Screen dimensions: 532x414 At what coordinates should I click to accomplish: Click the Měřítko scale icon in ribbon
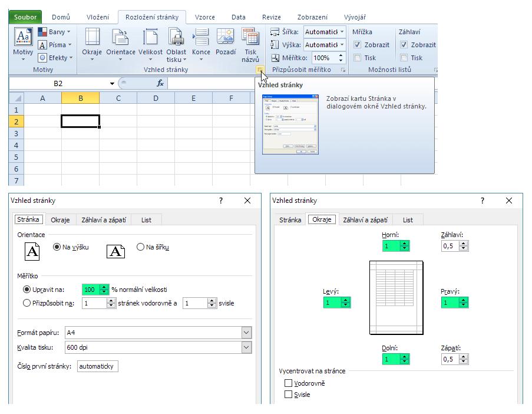(275, 58)
